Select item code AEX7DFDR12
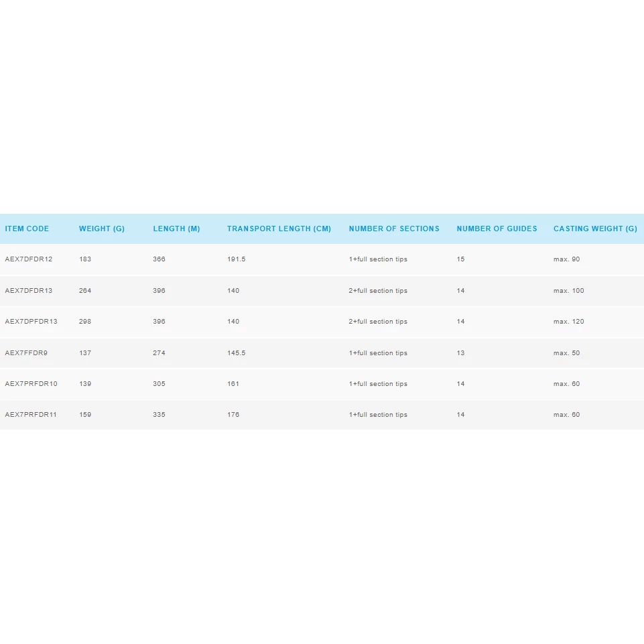 coord(29,259)
